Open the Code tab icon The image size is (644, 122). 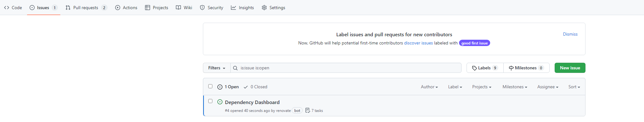pos(7,8)
